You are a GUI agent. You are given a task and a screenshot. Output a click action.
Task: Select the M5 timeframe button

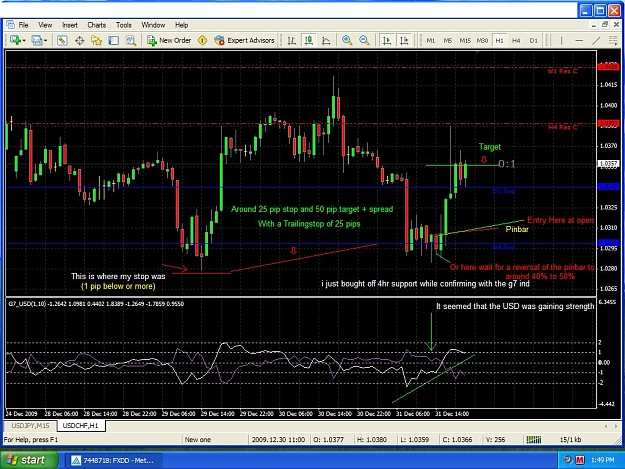click(448, 41)
